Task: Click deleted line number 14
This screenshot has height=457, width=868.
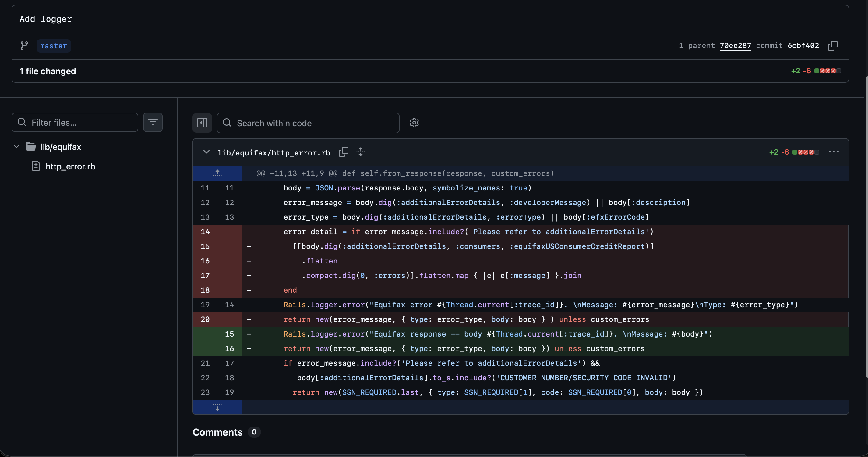Action: tap(205, 232)
